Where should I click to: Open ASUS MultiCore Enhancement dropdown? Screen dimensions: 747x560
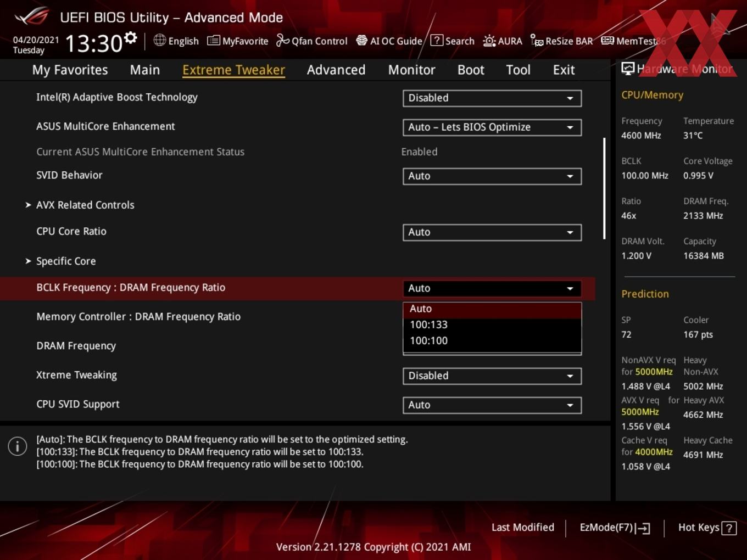click(x=492, y=127)
